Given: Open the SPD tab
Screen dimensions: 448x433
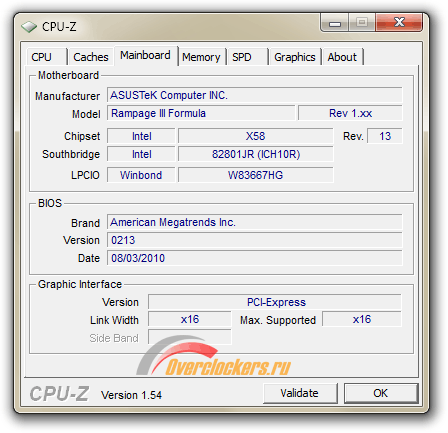Looking at the screenshot, I should (247, 57).
